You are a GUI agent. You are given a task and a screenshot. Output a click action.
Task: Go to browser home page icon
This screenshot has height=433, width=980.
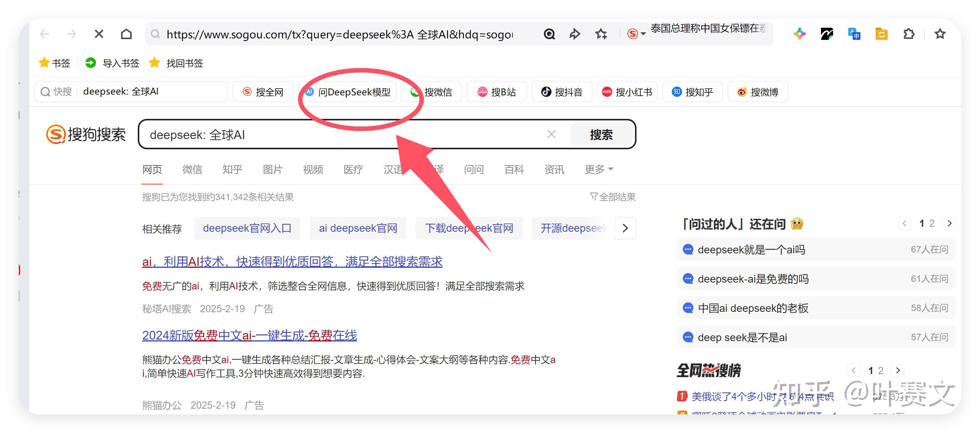pos(126,34)
